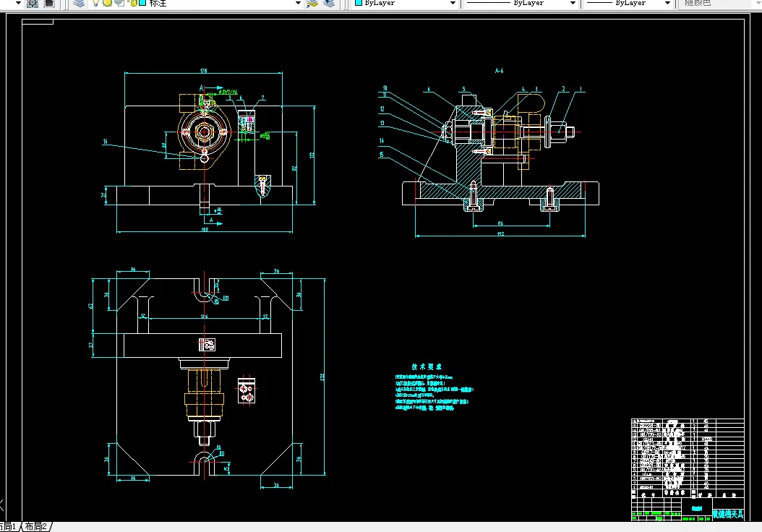Click the My Workspace icon beside the gear
This screenshot has width=762, height=532.
pos(49,4)
